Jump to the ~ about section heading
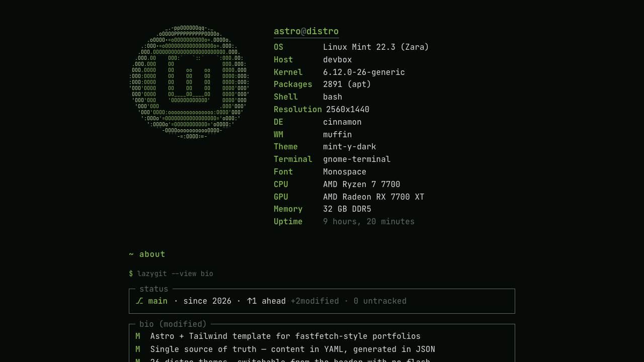644x362 pixels. [147, 254]
